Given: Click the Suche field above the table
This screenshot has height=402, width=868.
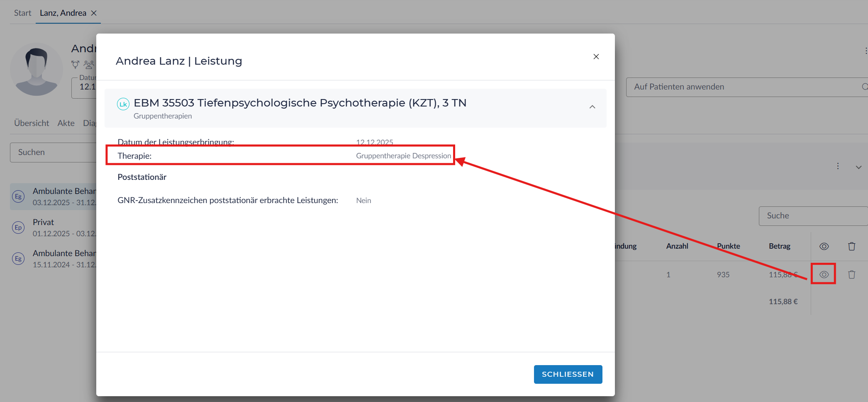Looking at the screenshot, I should 811,216.
